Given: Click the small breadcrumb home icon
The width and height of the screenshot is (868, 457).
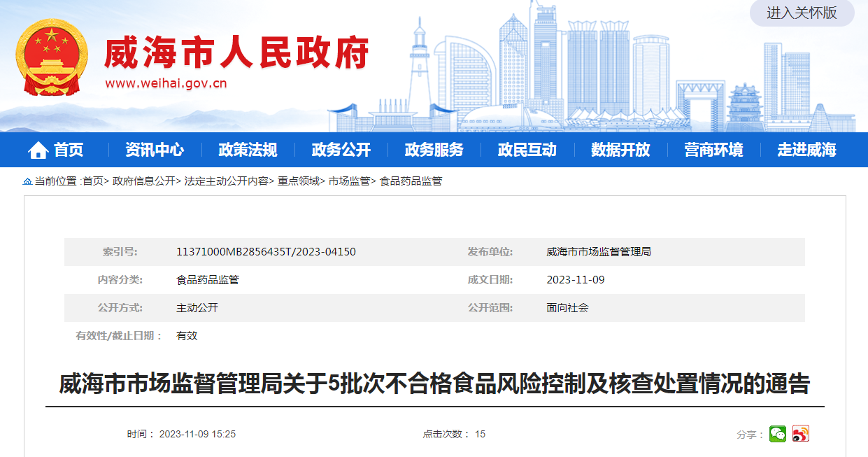Looking at the screenshot, I should 27,181.
